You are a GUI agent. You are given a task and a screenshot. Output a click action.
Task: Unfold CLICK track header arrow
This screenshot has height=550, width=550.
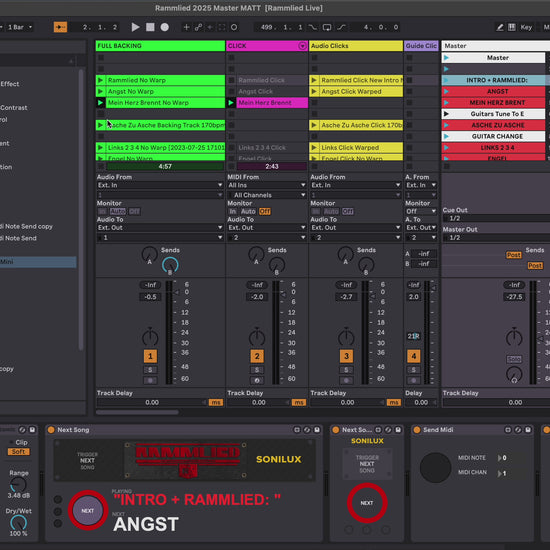[302, 46]
